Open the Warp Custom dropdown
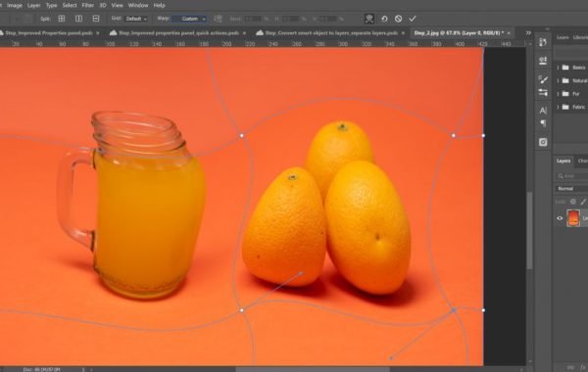The height and width of the screenshot is (372, 588). pyautogui.click(x=189, y=19)
